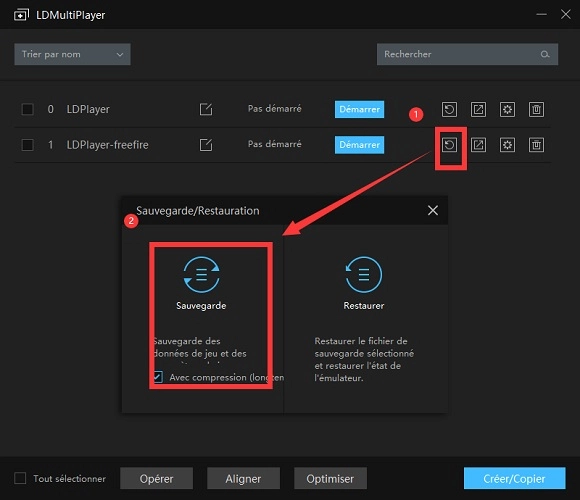Click the Restaurer description text
Viewport: 580px width, 500px height.
click(364, 359)
